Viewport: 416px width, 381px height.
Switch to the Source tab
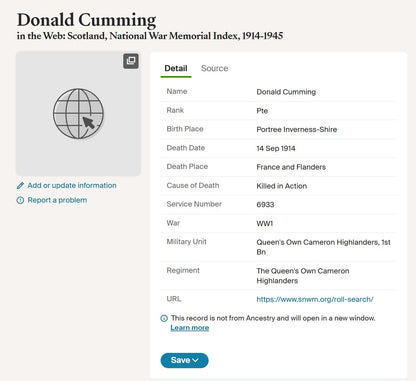tap(215, 68)
